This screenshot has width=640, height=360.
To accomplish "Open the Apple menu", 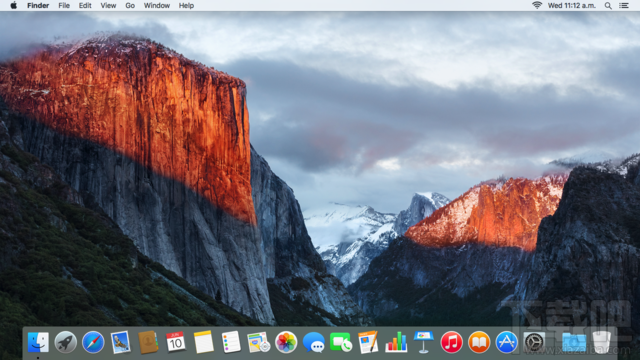I will 13,5.
